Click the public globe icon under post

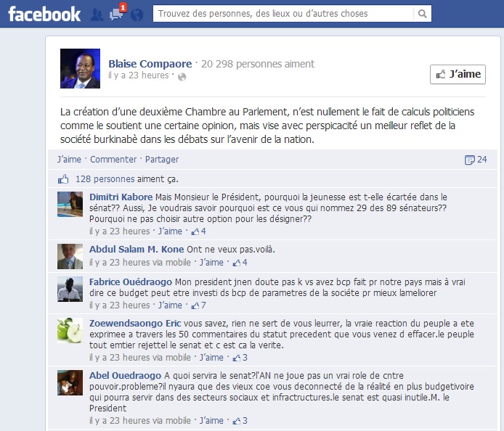182,77
